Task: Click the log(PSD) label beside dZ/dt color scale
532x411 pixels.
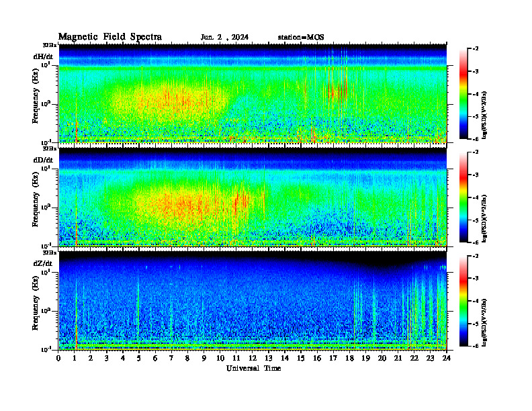Action: point(484,322)
